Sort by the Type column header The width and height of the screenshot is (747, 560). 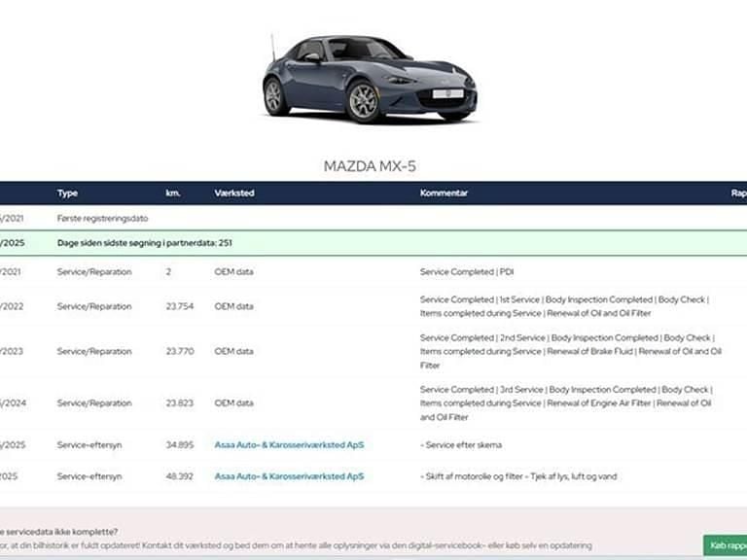point(67,192)
